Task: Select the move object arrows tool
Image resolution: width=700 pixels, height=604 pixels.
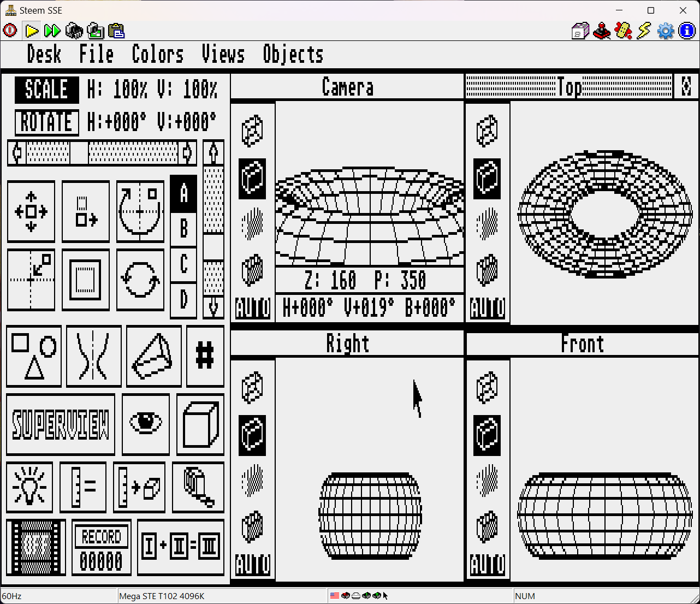Action: click(31, 211)
